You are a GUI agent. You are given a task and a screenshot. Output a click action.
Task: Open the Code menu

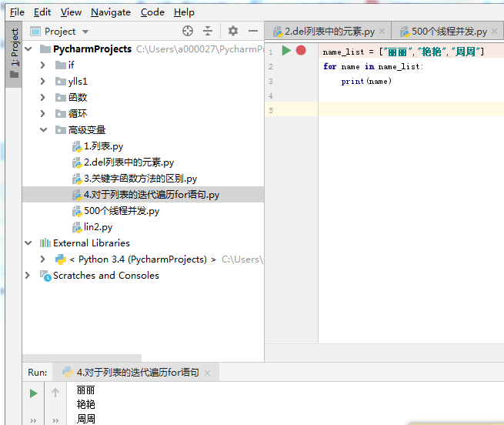[152, 12]
